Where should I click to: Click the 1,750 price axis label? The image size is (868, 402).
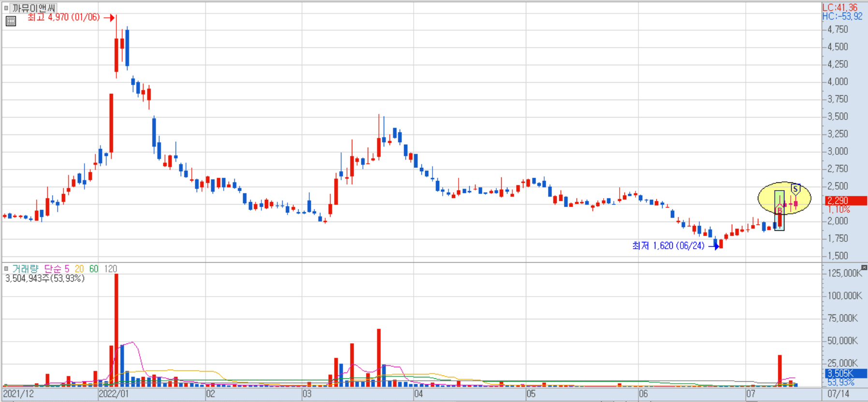tap(838, 238)
